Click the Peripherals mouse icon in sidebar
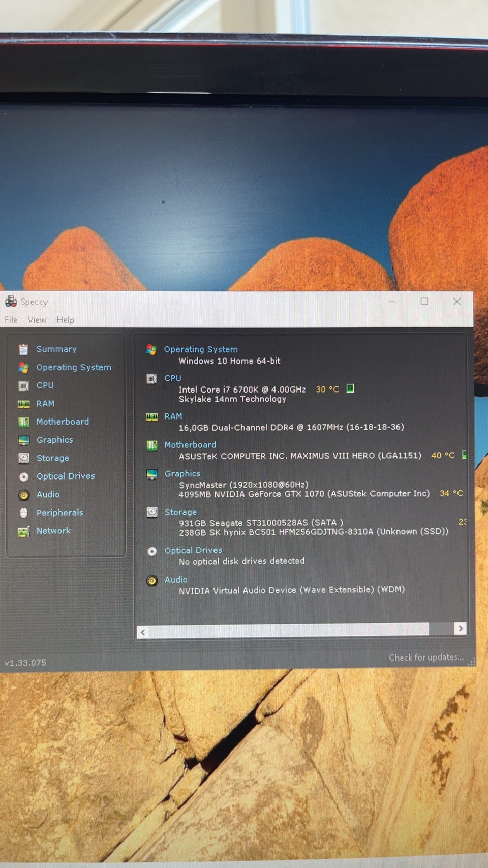This screenshot has width=488, height=868. [x=23, y=513]
